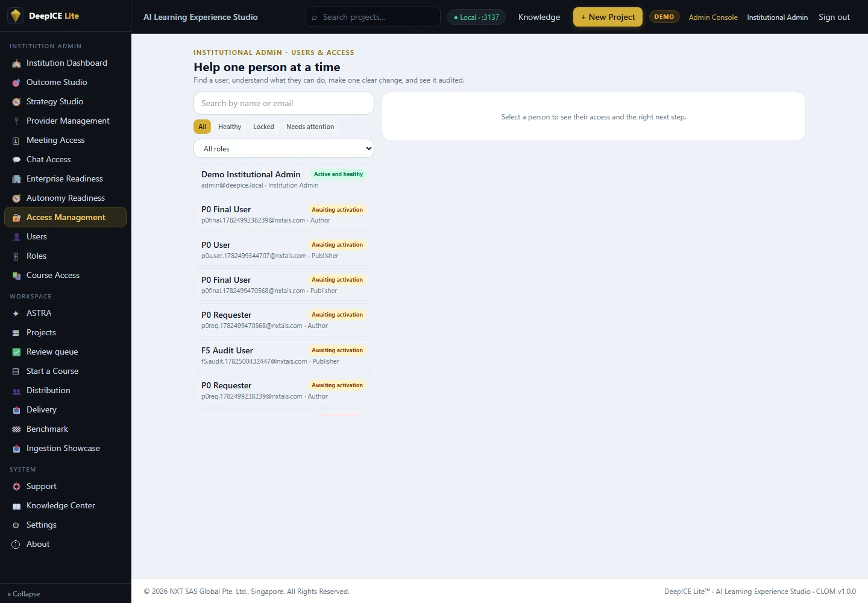The image size is (868, 603).
Task: Click the ASTRA sparkle icon
Action: tap(16, 314)
